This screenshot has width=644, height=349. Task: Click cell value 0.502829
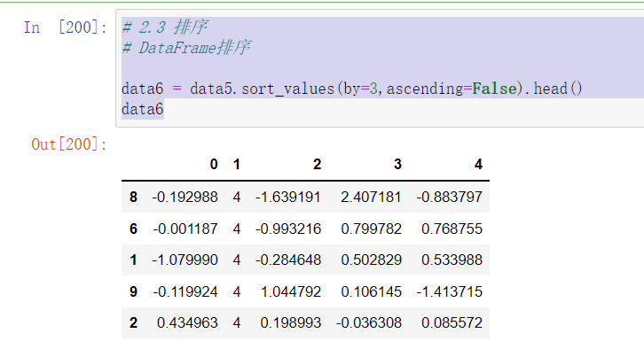pyautogui.click(x=372, y=260)
